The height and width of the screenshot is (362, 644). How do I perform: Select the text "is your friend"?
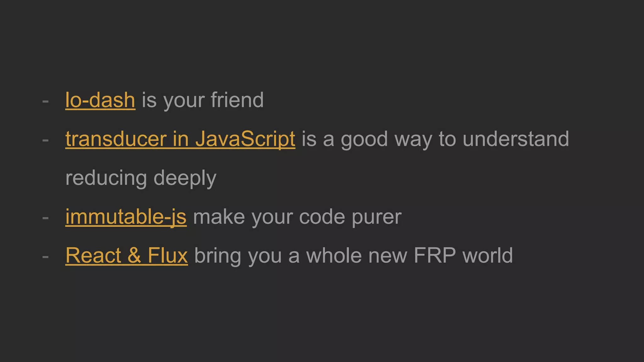click(x=203, y=100)
